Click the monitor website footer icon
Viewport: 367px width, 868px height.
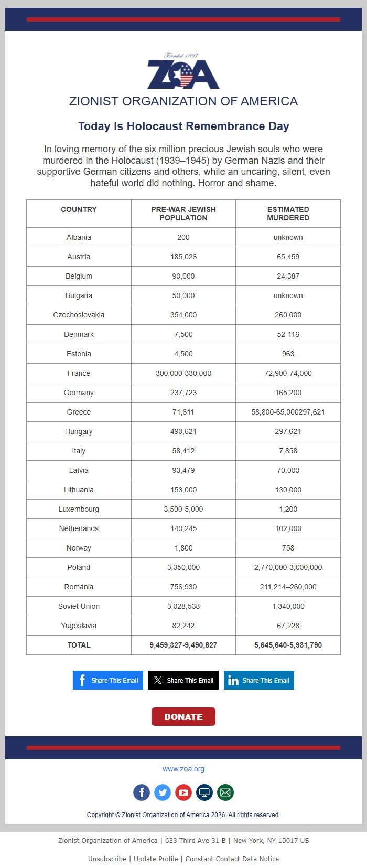[204, 792]
